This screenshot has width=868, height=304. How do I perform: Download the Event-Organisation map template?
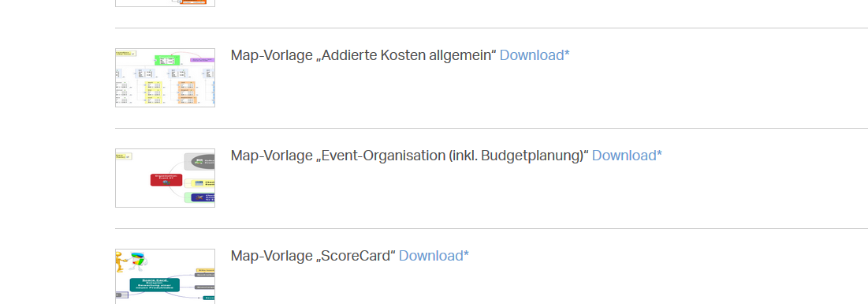[x=627, y=156]
